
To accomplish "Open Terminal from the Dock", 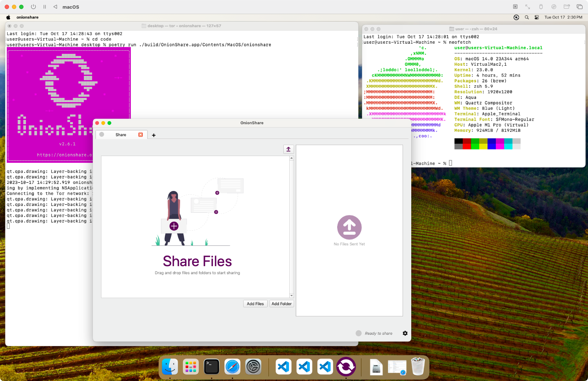I will [x=211, y=367].
